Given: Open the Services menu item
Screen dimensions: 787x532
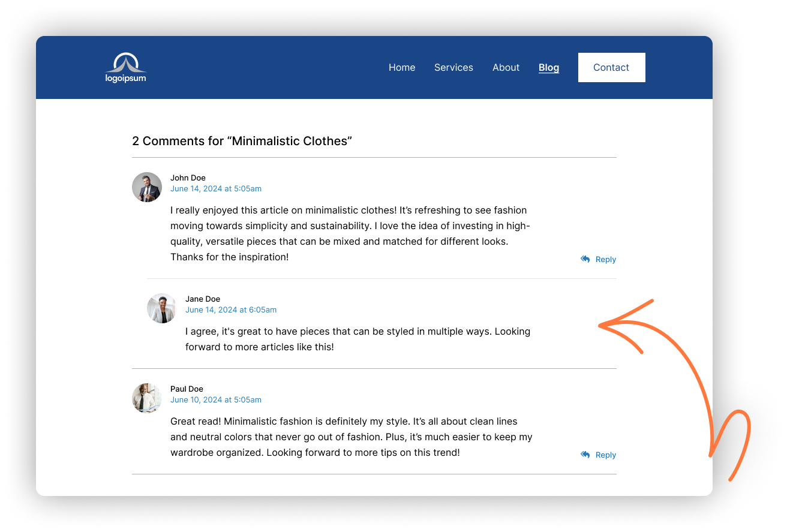Looking at the screenshot, I should point(453,68).
